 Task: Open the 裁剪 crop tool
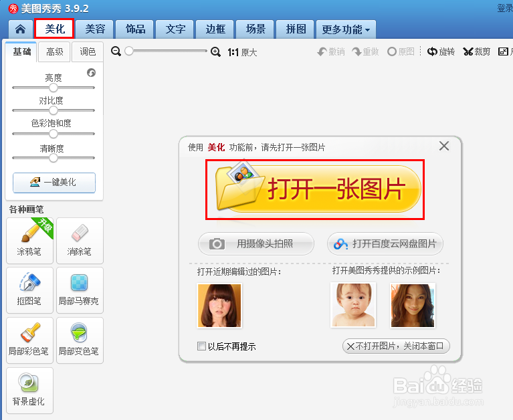(476, 51)
